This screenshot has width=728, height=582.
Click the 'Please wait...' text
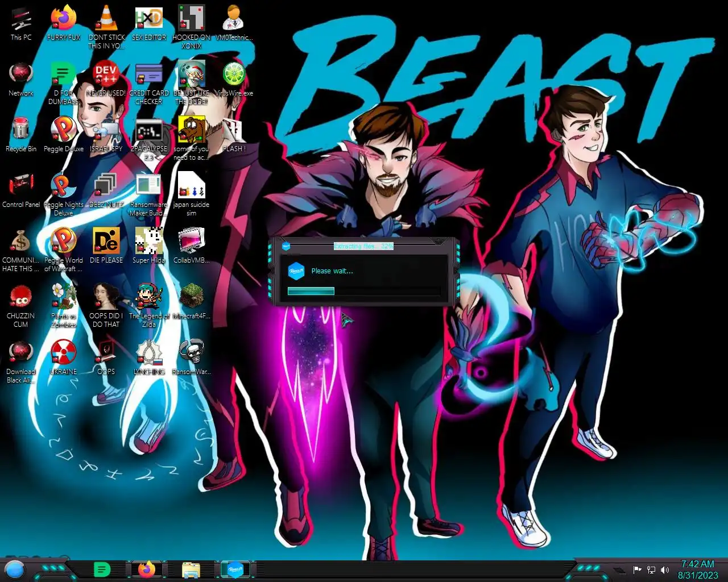coord(332,271)
